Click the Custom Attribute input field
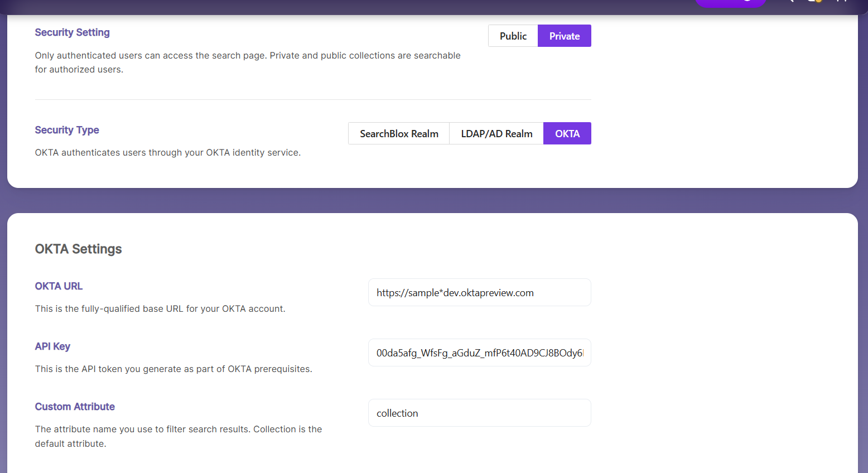The width and height of the screenshot is (868, 473). coord(480,413)
